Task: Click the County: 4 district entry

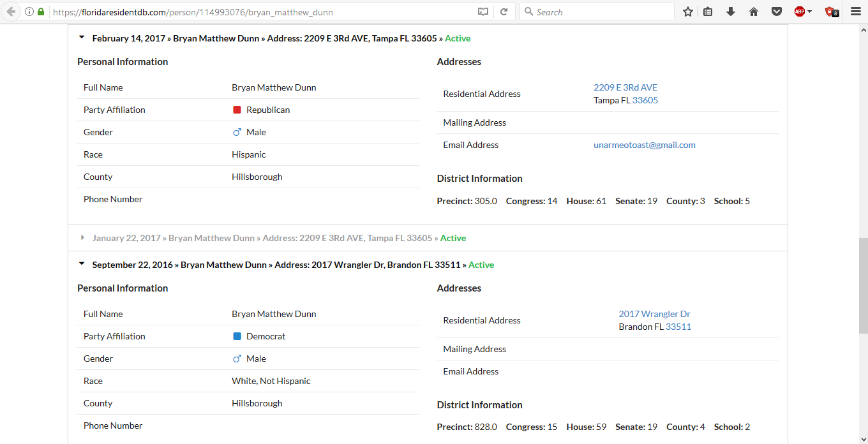Action: pyautogui.click(x=685, y=427)
